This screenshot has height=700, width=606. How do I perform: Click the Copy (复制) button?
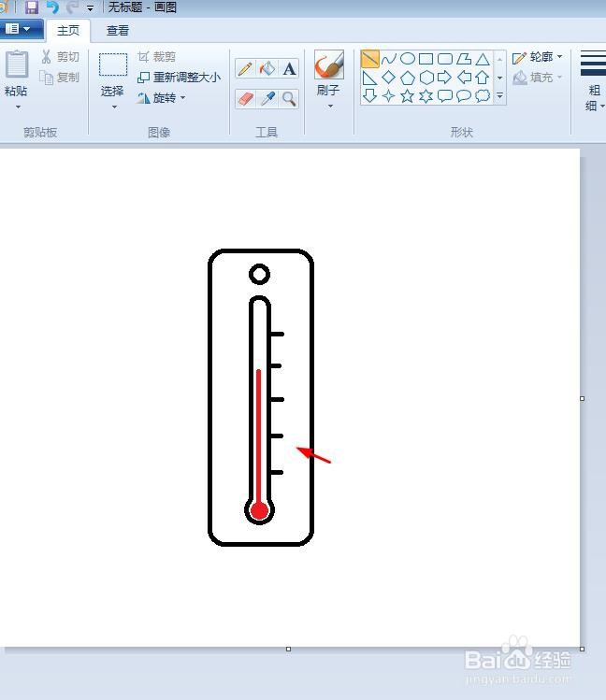[60, 78]
